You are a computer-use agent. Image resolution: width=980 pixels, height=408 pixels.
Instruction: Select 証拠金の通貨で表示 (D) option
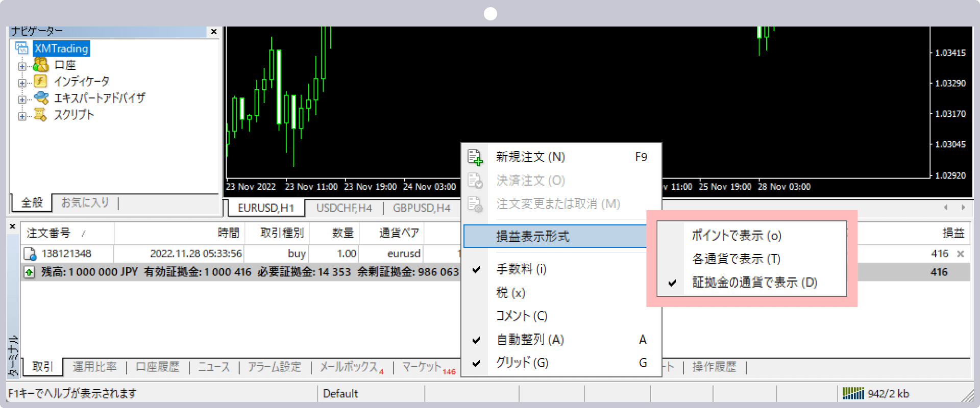pyautogui.click(x=751, y=283)
